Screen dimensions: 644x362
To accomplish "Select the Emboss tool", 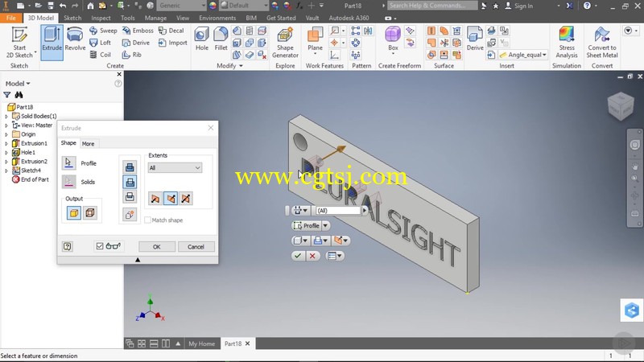I will point(138,31).
